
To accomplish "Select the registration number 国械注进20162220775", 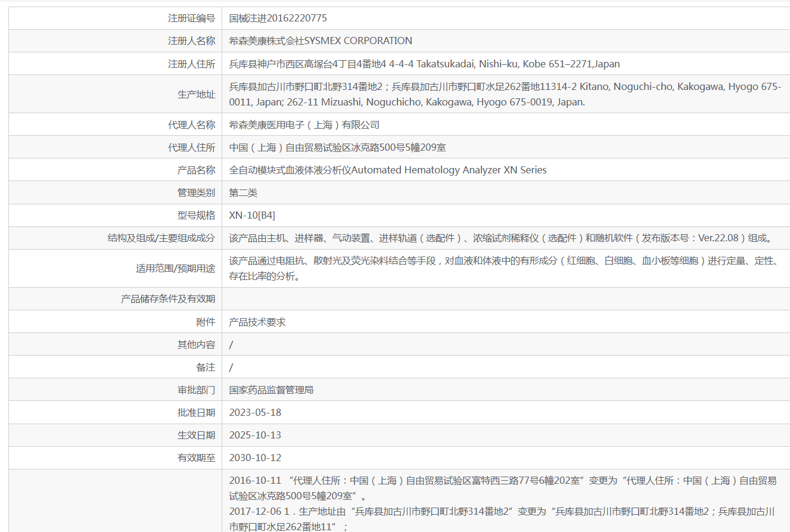I will pyautogui.click(x=278, y=18).
